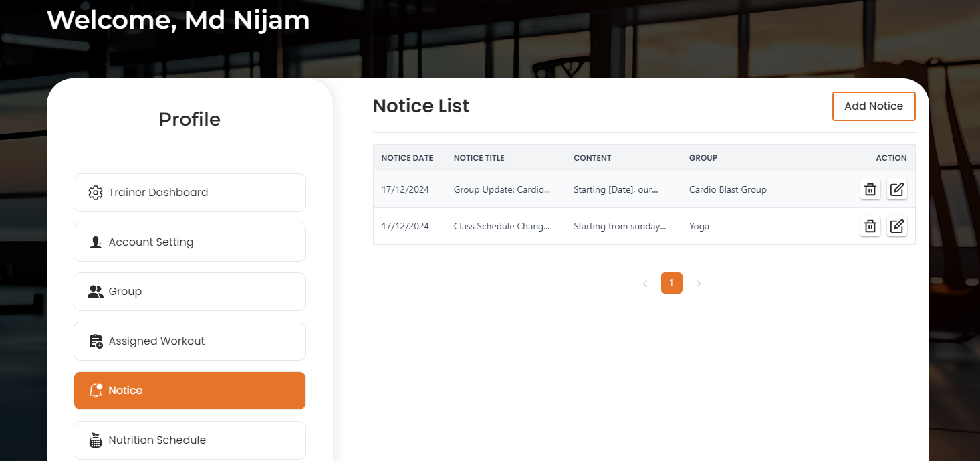Select page 1 in pagination
This screenshot has height=461, width=980.
coord(671,283)
